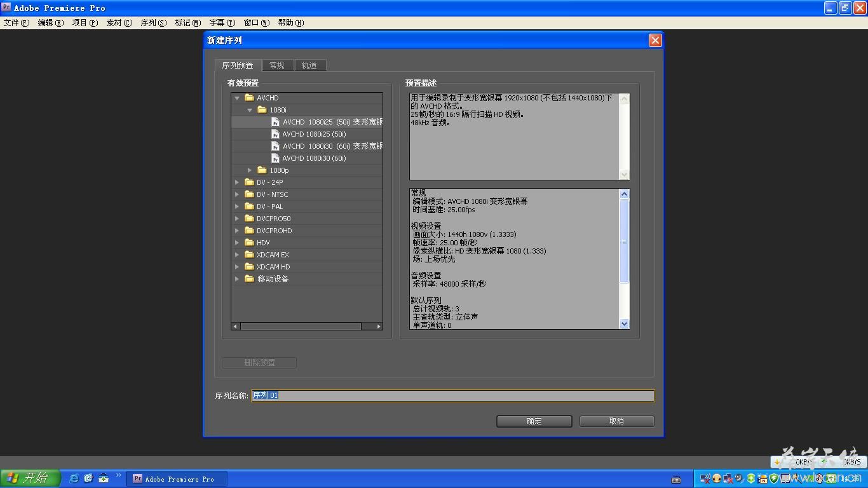Viewport: 868px width, 488px height.
Task: Expand the 移动设备 folder
Action: click(x=237, y=279)
